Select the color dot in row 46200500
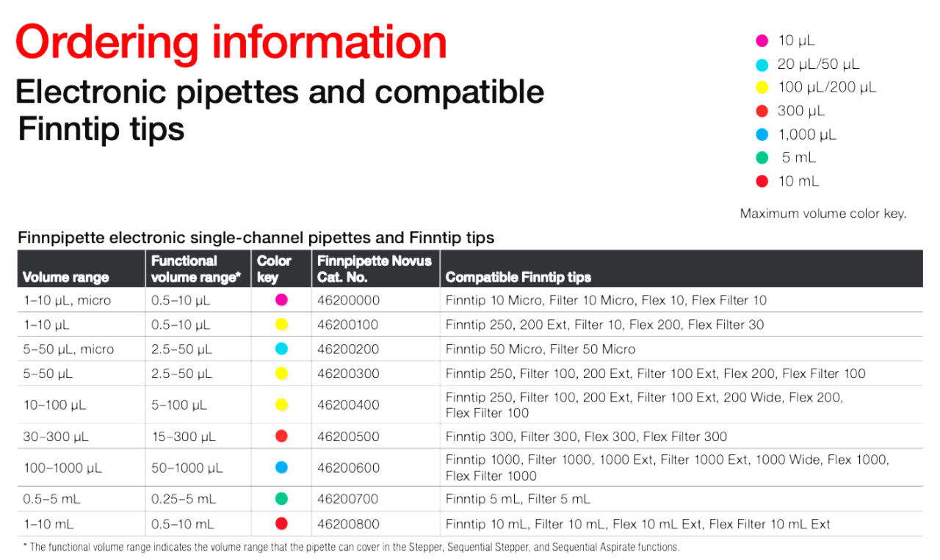Viewport: 940px width, 560px height. 281,436
